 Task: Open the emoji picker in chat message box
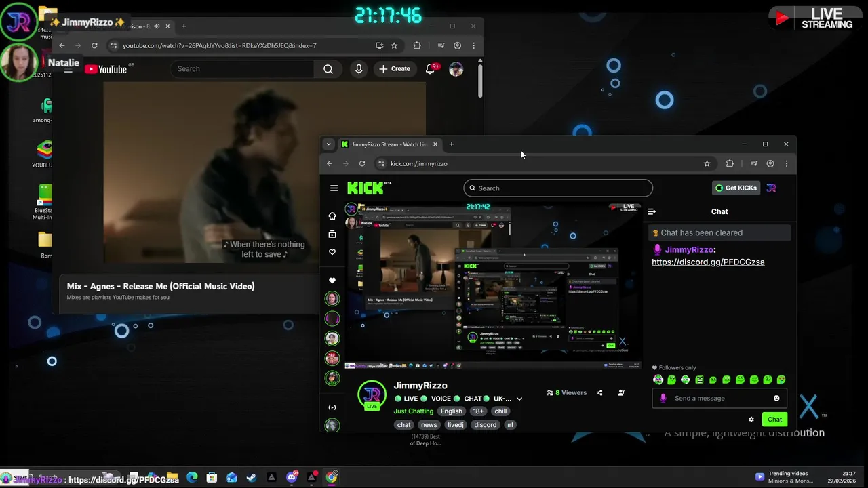776,398
